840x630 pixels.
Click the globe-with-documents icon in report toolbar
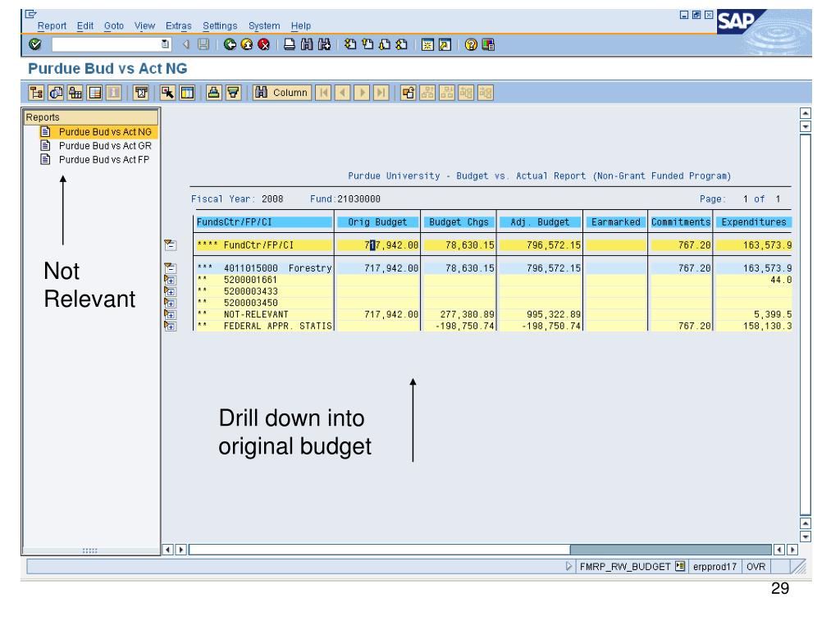coord(56,93)
